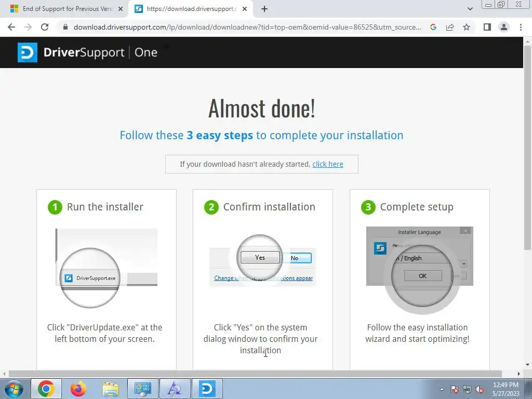
Task: Share this page via share icon
Action: [450, 27]
